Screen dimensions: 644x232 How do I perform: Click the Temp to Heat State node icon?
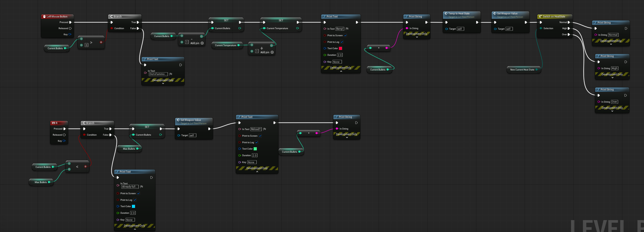pyautogui.click(x=446, y=14)
